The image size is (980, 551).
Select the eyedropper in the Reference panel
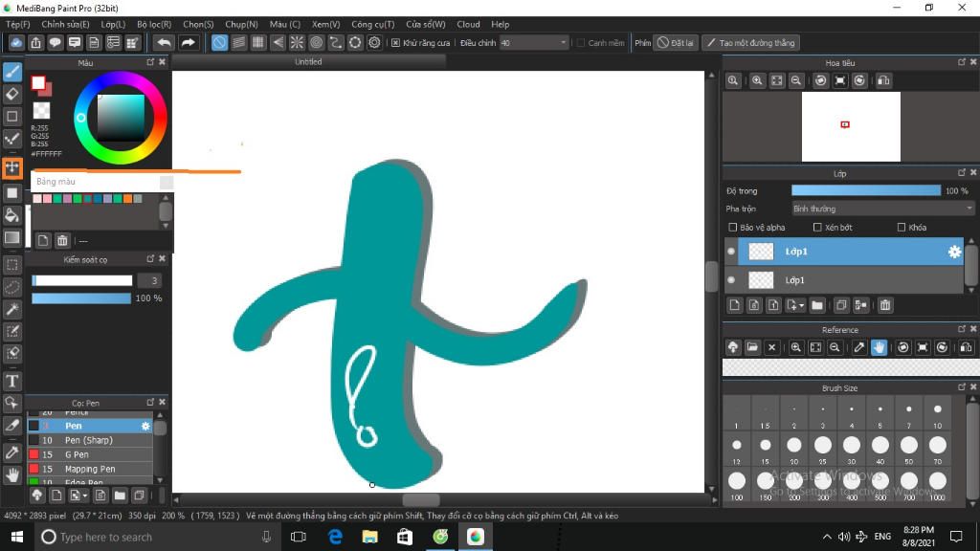pyautogui.click(x=859, y=347)
